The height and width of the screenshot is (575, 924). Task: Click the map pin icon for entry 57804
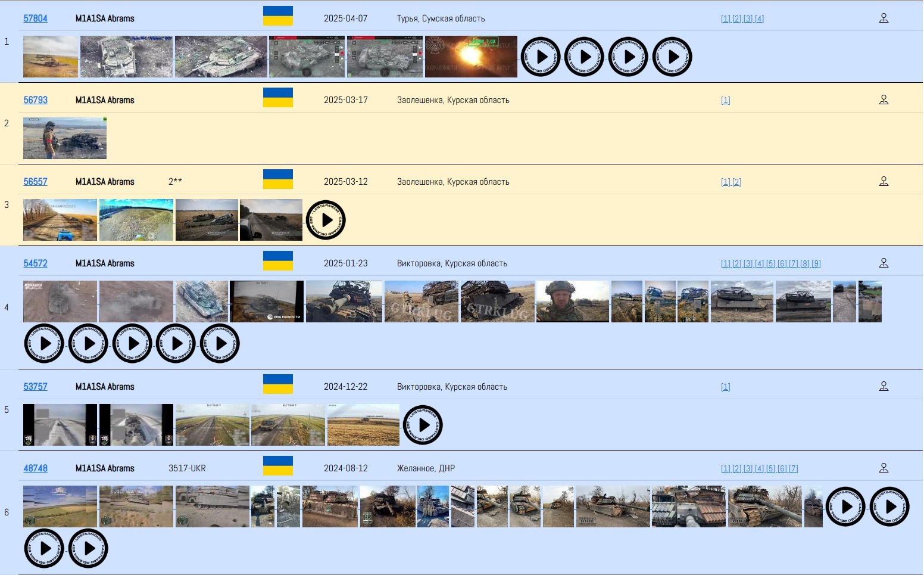[884, 18]
